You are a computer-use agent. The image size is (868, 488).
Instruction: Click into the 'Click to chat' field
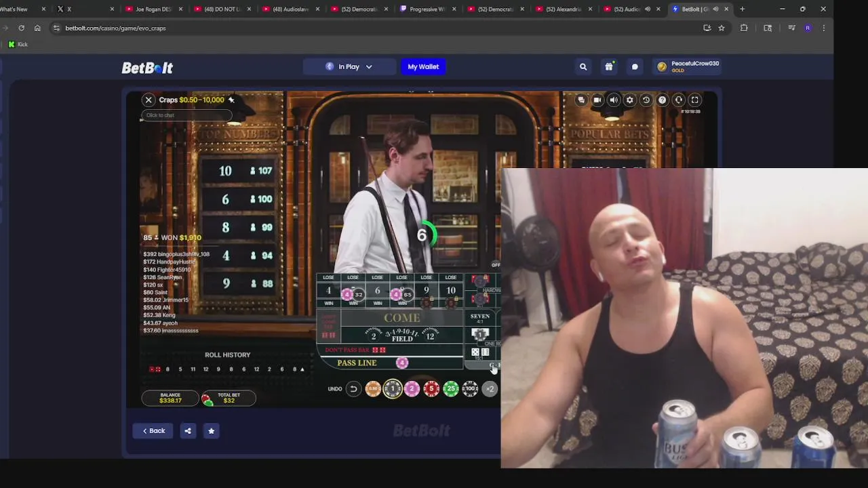[x=186, y=115]
